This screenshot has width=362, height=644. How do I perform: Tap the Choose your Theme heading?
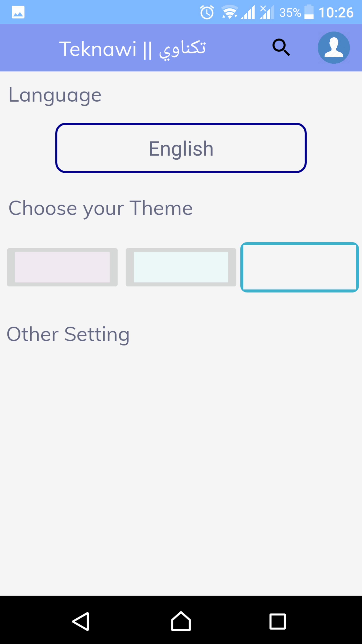[100, 208]
